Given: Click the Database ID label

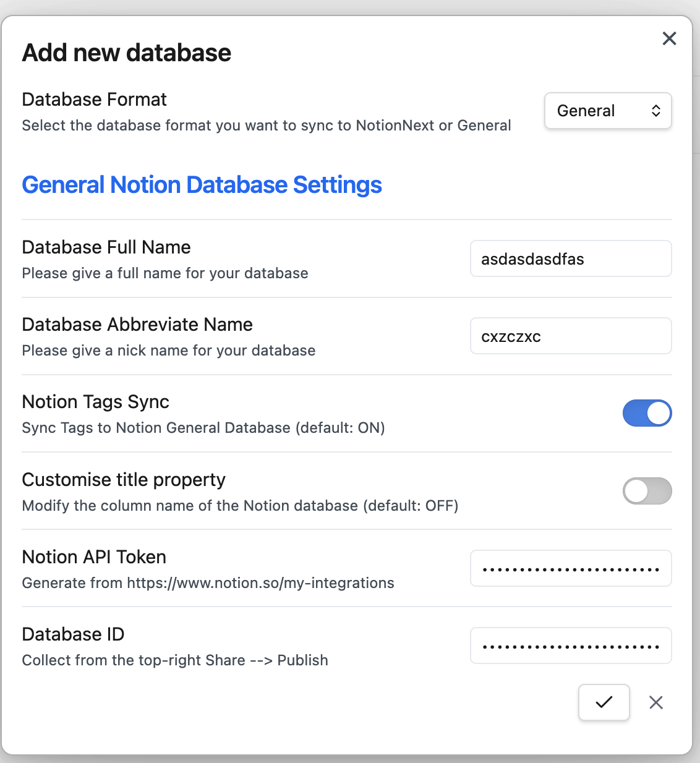Looking at the screenshot, I should (73, 634).
